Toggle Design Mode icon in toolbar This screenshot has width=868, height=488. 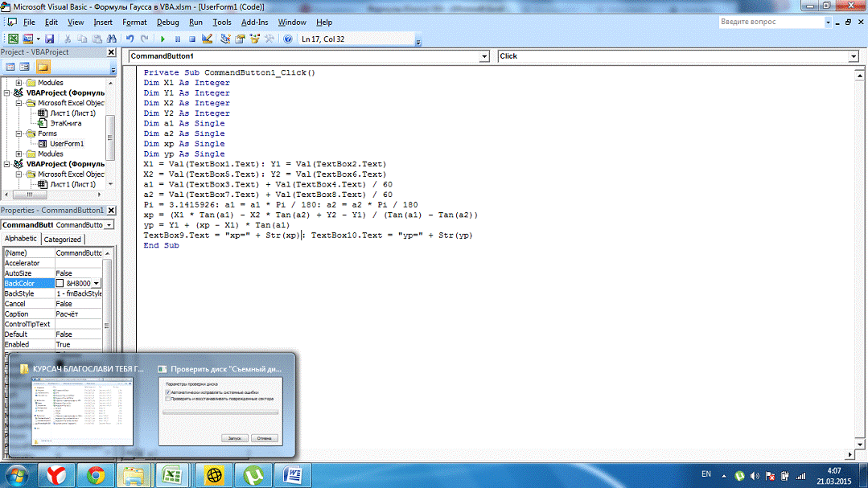[207, 39]
